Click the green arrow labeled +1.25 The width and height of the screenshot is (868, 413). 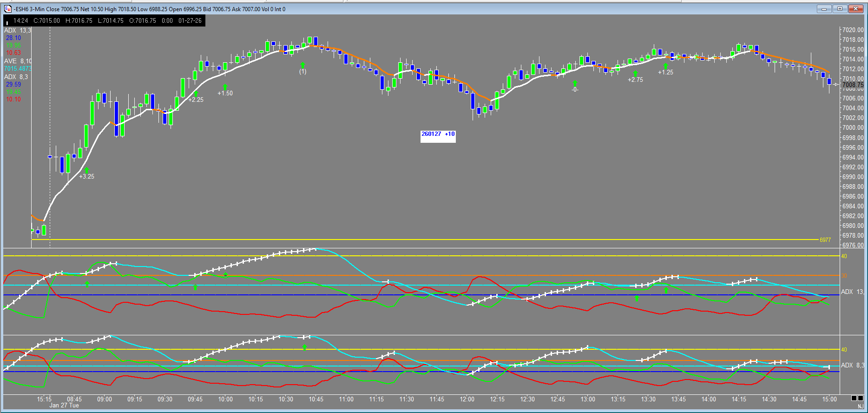pos(665,67)
